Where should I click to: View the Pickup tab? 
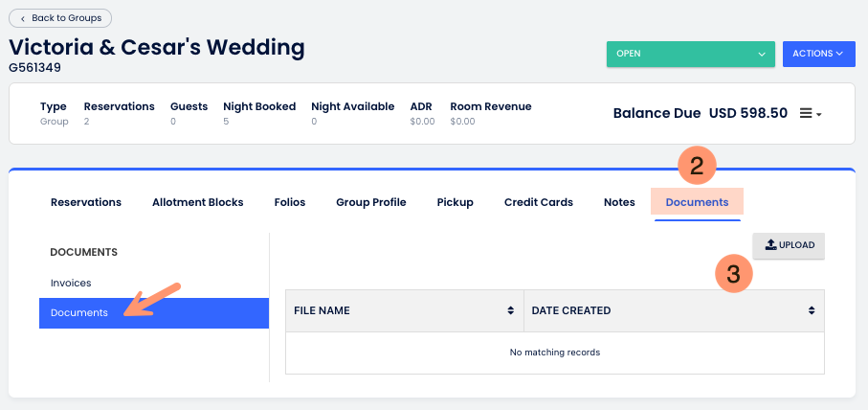click(455, 202)
